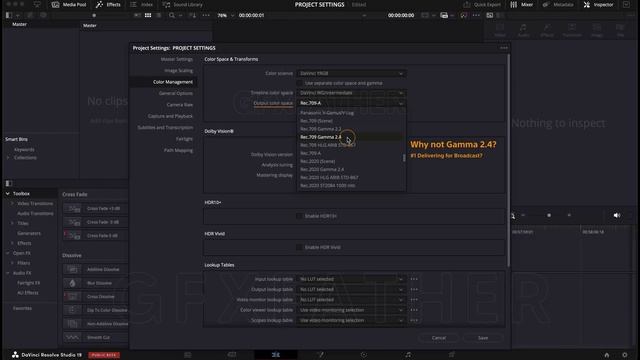
Task: Open the Color science dropdown
Action: pyautogui.click(x=351, y=73)
